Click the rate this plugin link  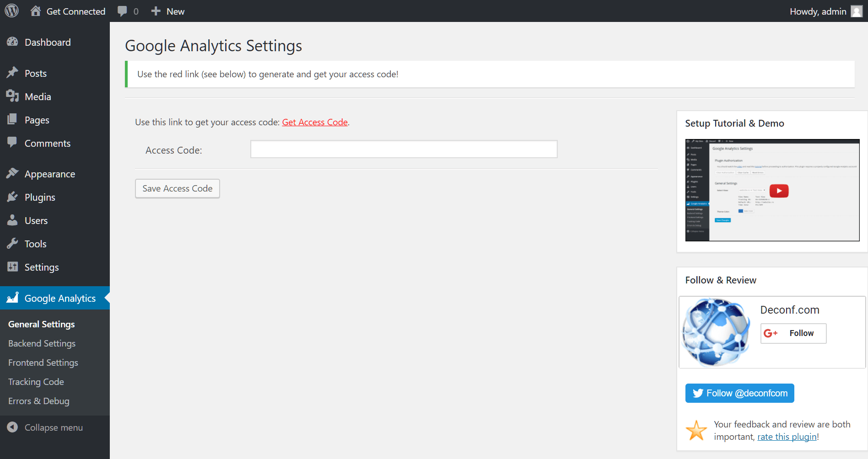[787, 437]
